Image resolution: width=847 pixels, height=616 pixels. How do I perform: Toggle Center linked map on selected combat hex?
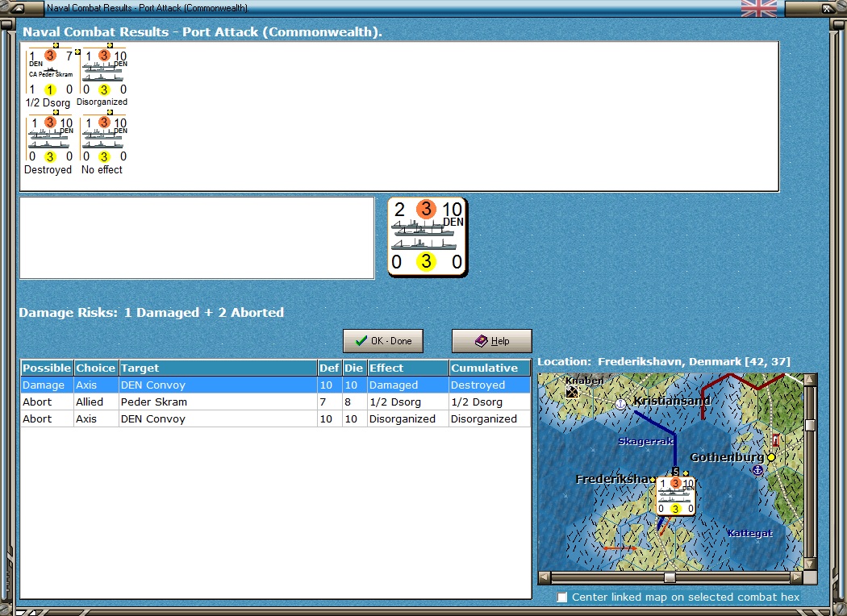(562, 597)
